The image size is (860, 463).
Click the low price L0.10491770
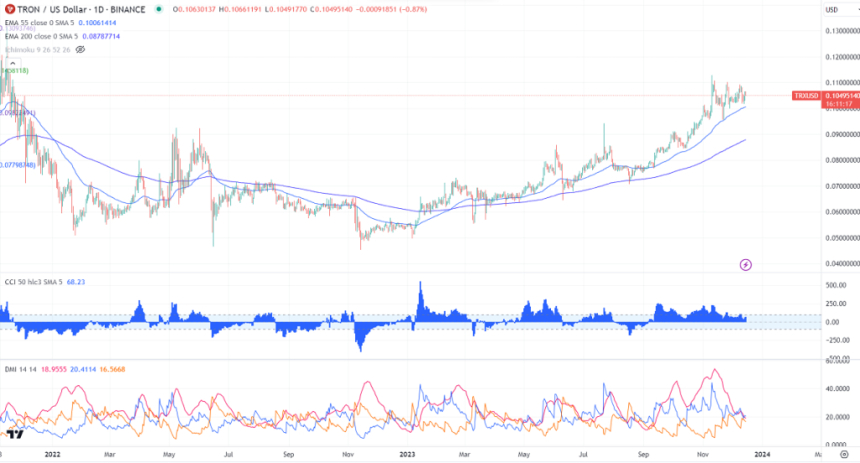coord(285,9)
